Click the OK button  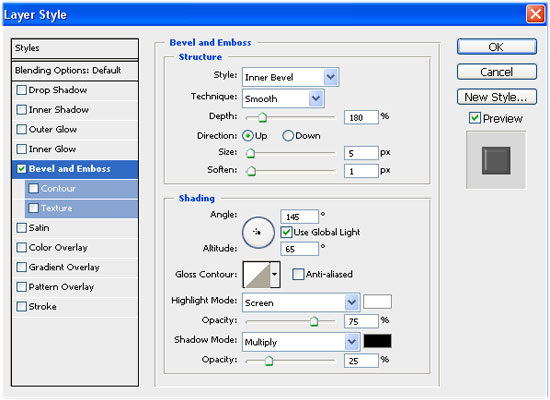(x=497, y=47)
